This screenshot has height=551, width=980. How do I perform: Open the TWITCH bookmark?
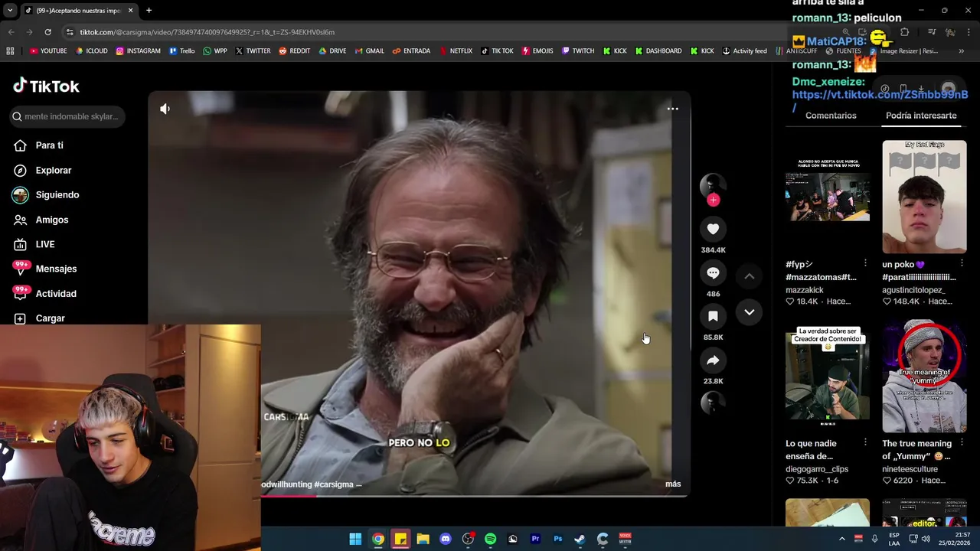click(x=577, y=51)
